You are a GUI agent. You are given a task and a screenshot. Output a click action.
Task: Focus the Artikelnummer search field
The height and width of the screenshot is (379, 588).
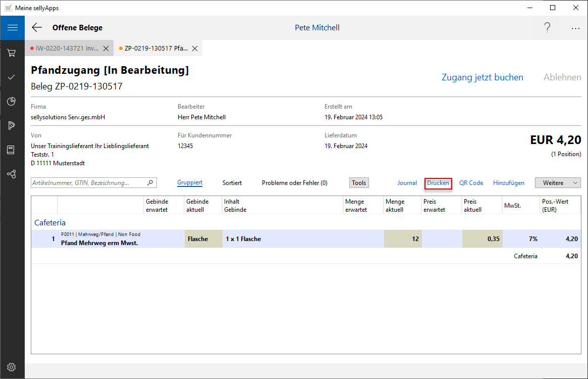(88, 183)
